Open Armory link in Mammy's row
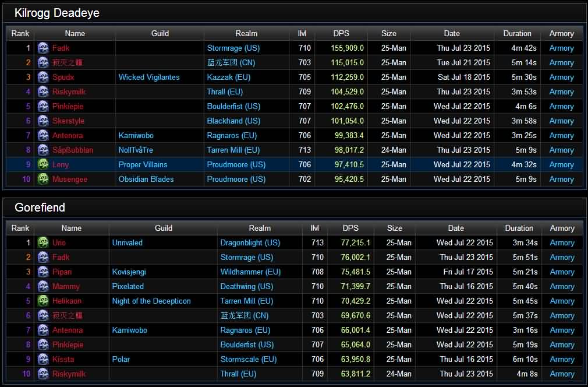This screenshot has width=588, height=387. pos(562,286)
